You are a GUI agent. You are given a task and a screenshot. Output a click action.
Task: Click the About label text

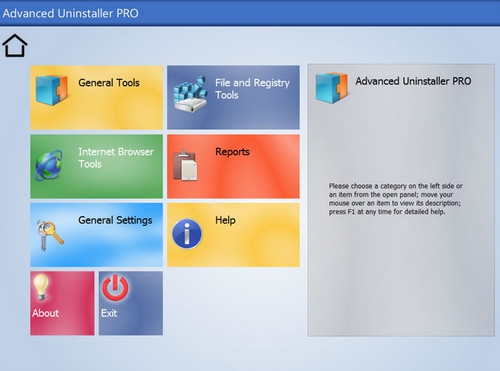(x=46, y=313)
